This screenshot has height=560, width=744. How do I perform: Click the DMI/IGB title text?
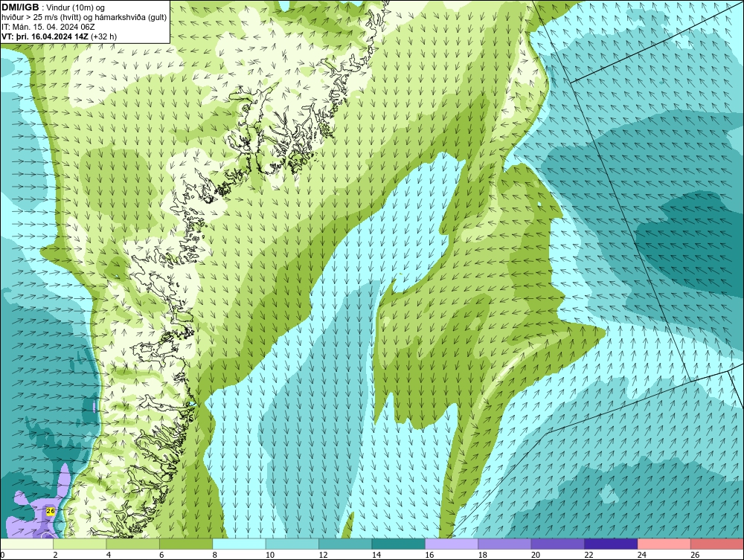20,7
